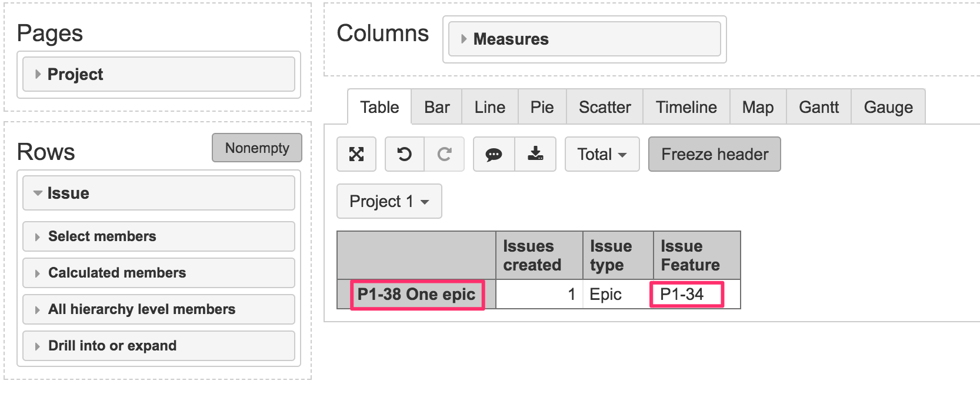The width and height of the screenshot is (980, 394).
Task: Click the fullscreen expand icon
Action: pyautogui.click(x=356, y=154)
